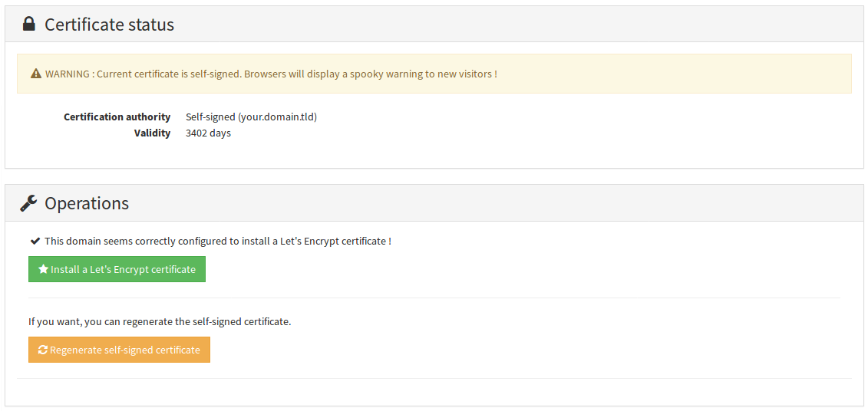Click the refresh icon on the orange button
This screenshot has height=411, width=868.
pos(43,350)
